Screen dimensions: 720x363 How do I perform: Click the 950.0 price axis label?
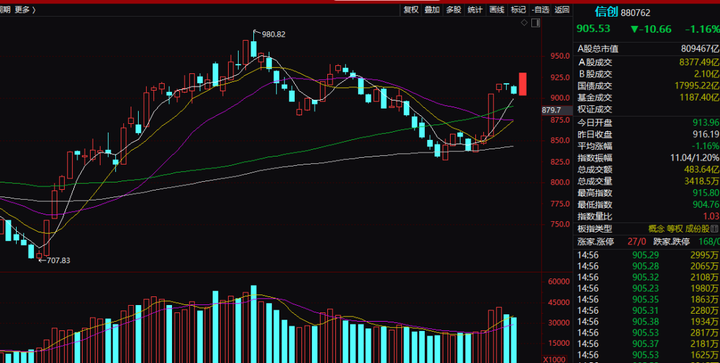(560, 56)
